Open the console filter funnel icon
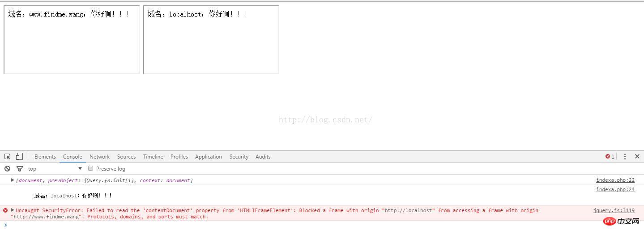 tap(20, 168)
